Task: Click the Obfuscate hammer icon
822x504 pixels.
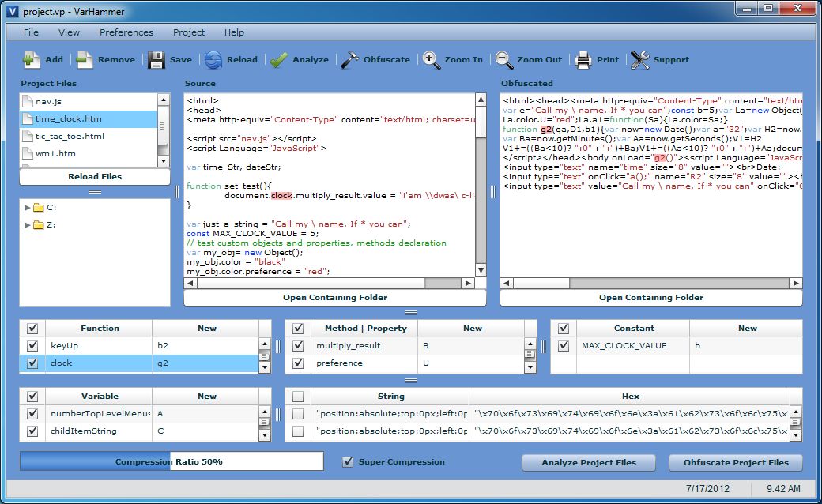Action: [349, 60]
